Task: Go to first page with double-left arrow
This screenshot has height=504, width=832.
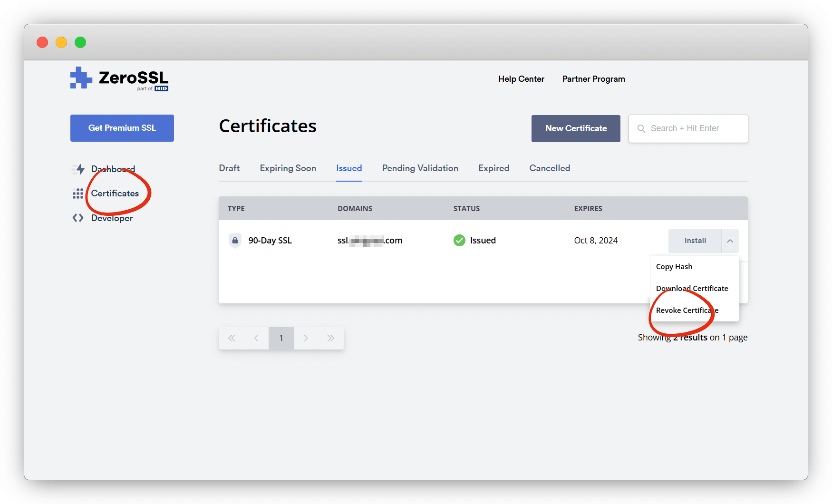Action: 232,338
